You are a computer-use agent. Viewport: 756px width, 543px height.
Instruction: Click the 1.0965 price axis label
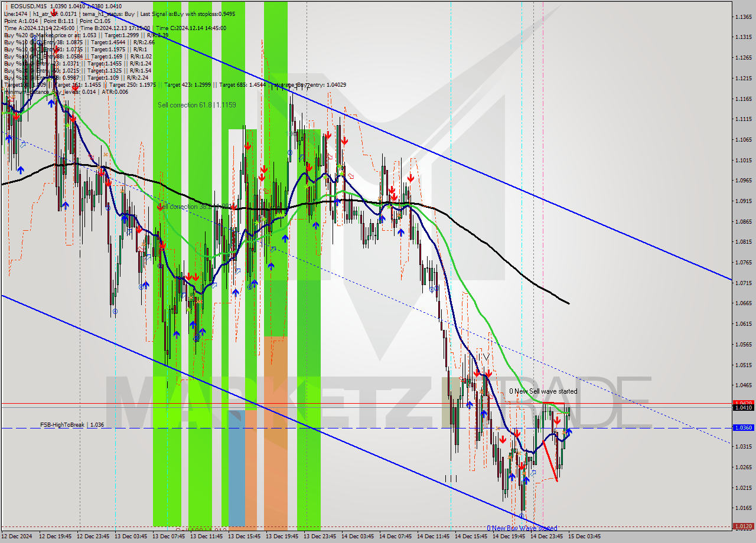(x=743, y=180)
